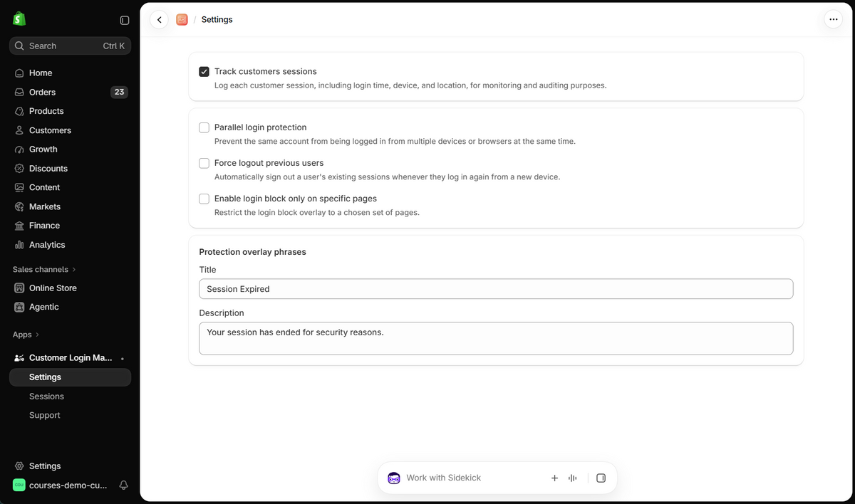Click the Protection overlay phrases heading
This screenshot has width=855, height=504.
click(x=252, y=252)
